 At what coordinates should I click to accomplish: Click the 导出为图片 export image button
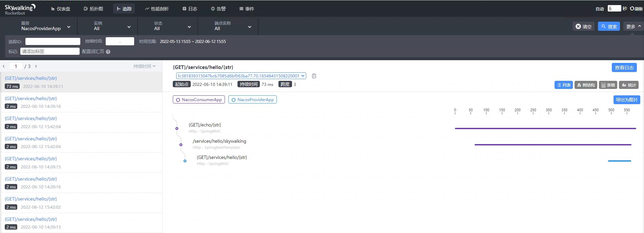[x=627, y=100]
